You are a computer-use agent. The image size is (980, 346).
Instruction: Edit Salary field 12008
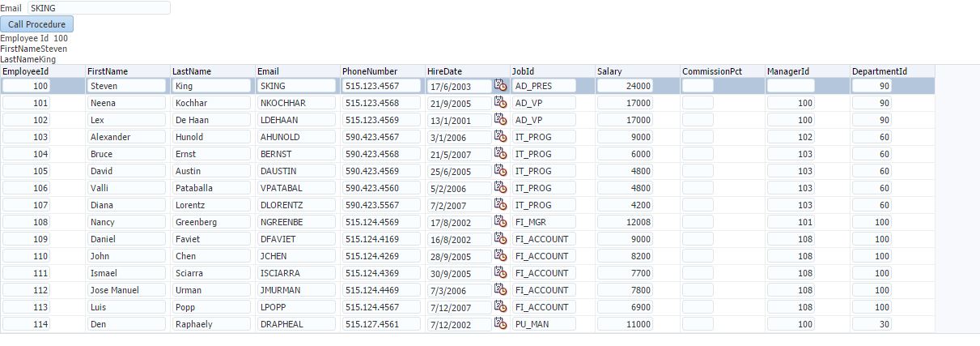coord(626,222)
